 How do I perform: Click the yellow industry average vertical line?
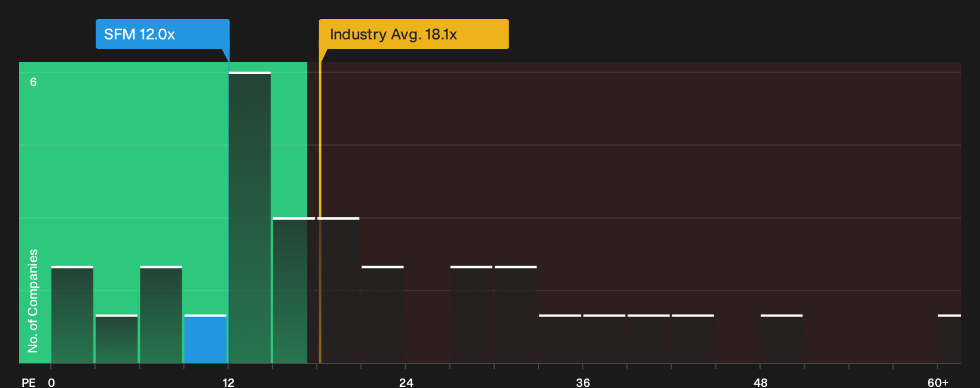[x=320, y=213]
